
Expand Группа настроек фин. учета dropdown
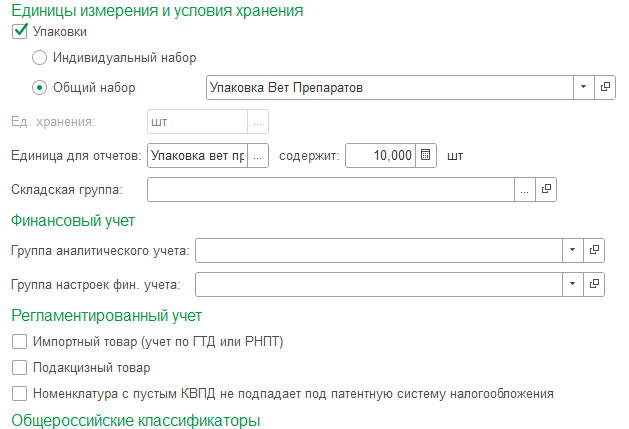(x=572, y=285)
